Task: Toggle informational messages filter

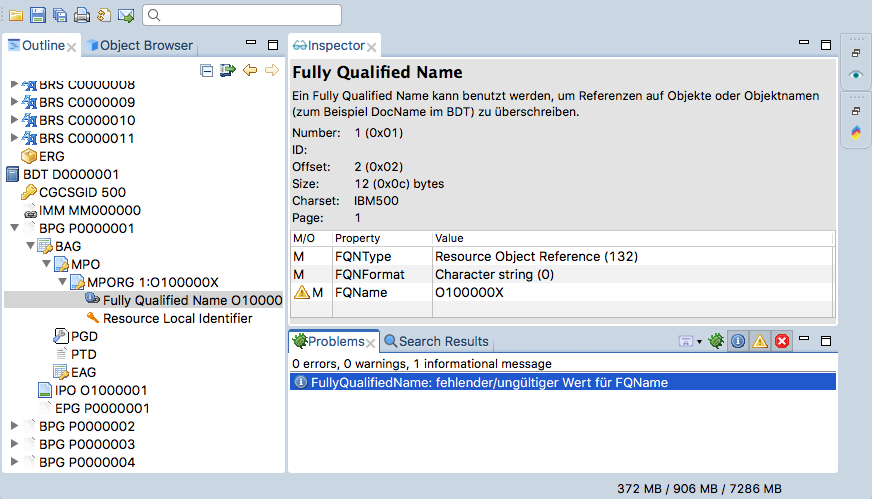Action: (738, 341)
